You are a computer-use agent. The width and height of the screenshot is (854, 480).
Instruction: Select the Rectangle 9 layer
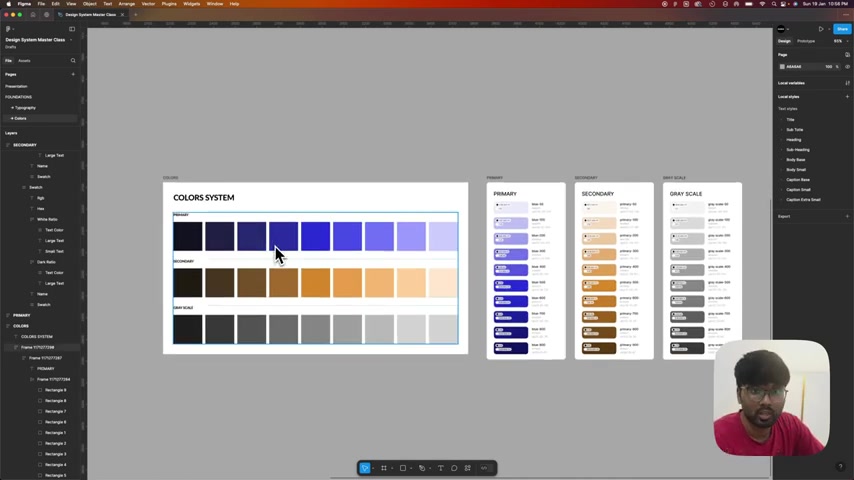click(x=56, y=390)
